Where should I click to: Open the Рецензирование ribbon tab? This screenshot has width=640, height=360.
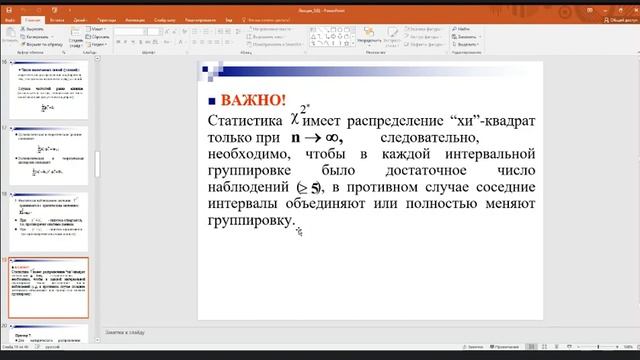click(200, 20)
